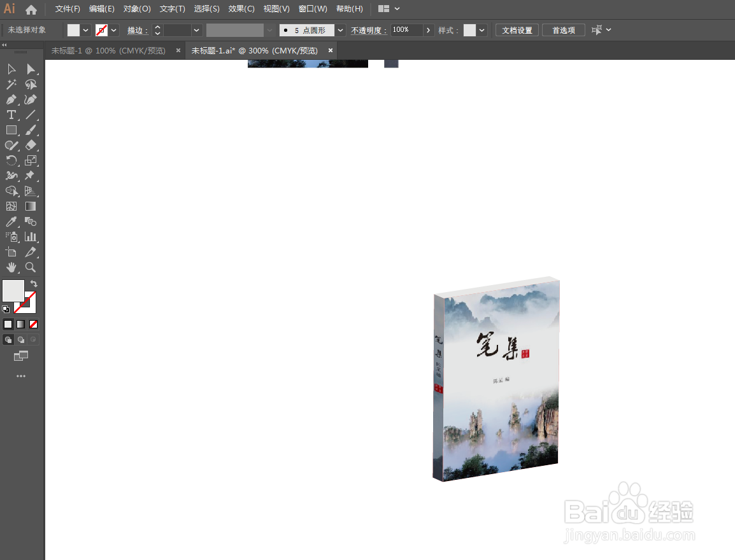Select the Paintbrush tool
The width and height of the screenshot is (735, 560).
pos(31,130)
